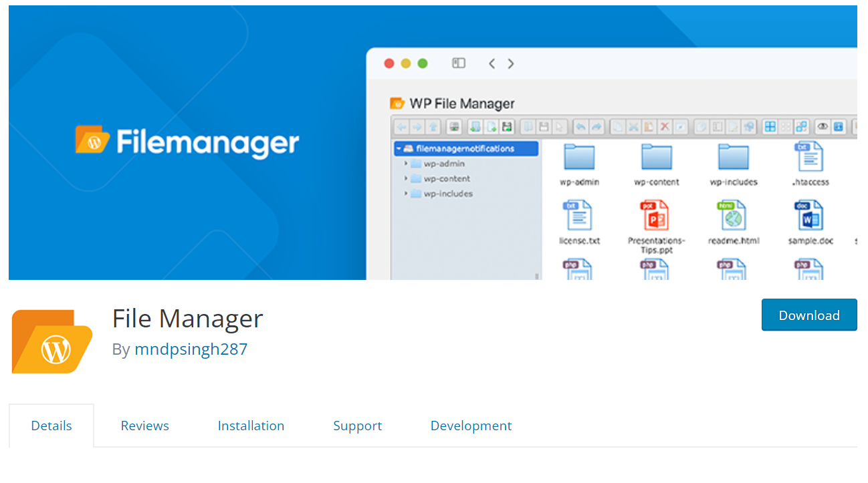This screenshot has width=868, height=483.
Task: Select the Presentations-Tips.ppt file icon
Action: (655, 215)
